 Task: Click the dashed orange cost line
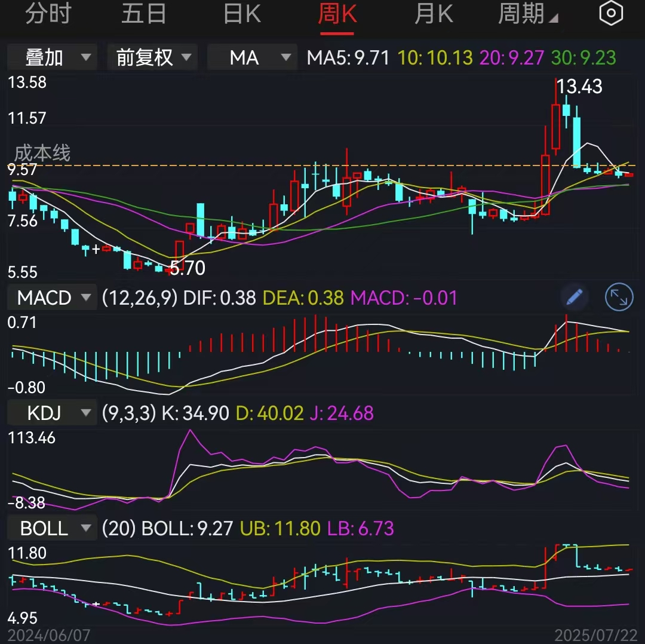pyautogui.click(x=322, y=166)
